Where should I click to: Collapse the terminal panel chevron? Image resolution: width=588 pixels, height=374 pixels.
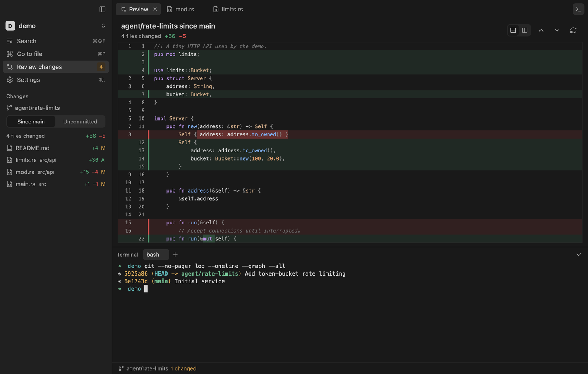point(578,255)
